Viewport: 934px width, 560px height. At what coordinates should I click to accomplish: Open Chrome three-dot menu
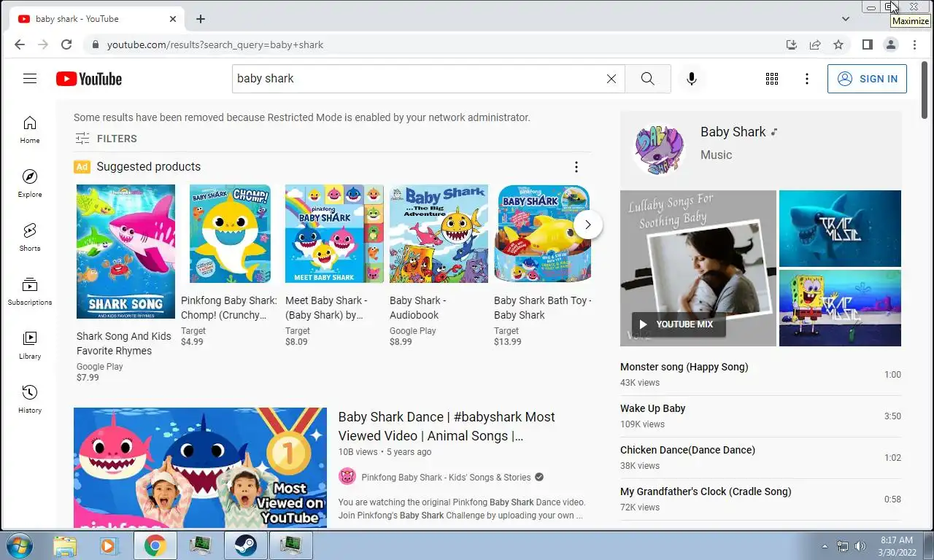[914, 44]
